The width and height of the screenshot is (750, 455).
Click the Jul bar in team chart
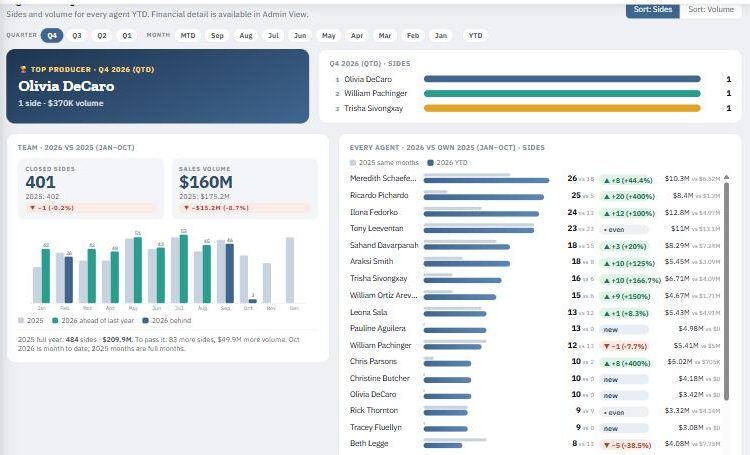tap(184, 268)
